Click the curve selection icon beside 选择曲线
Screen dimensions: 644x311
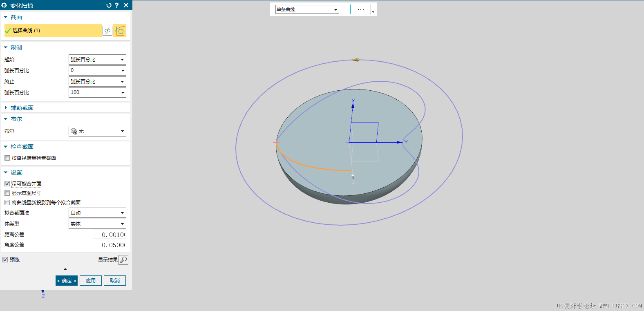click(120, 31)
